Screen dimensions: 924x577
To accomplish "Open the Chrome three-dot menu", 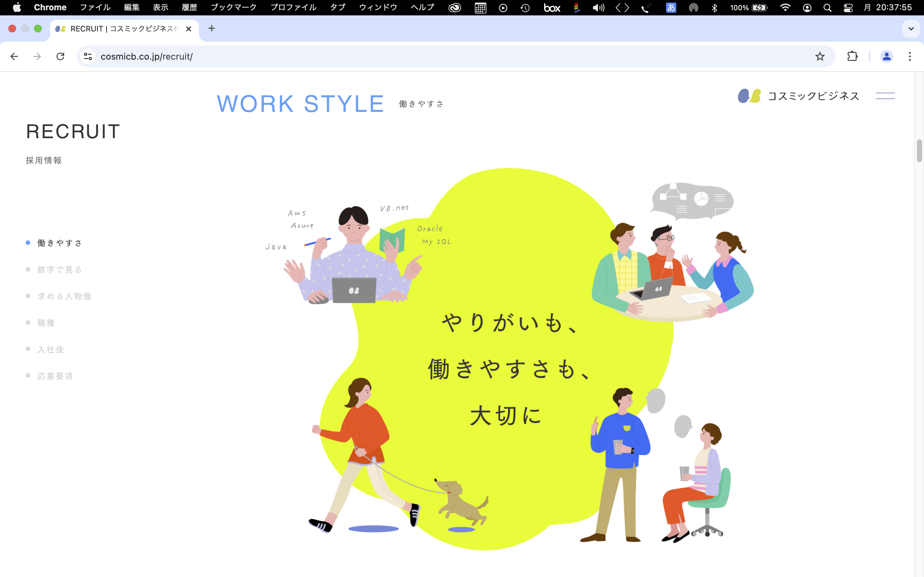I will [910, 56].
